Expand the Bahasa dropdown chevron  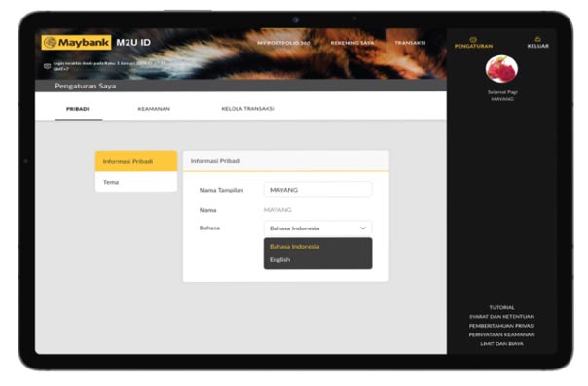[362, 228]
